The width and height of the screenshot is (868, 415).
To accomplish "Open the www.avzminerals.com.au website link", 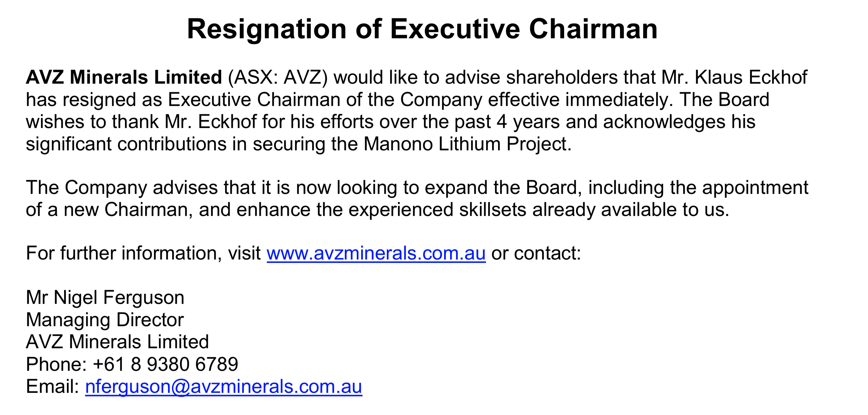I will [376, 253].
